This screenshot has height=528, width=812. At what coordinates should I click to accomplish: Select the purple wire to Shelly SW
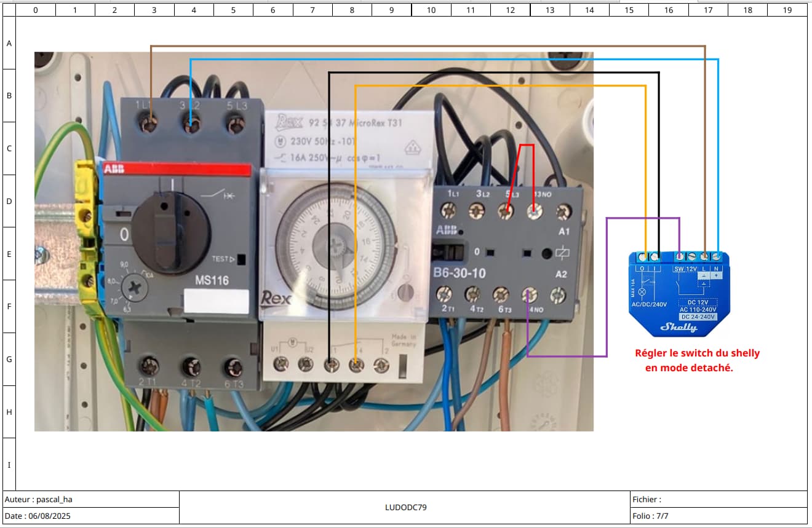(607, 289)
